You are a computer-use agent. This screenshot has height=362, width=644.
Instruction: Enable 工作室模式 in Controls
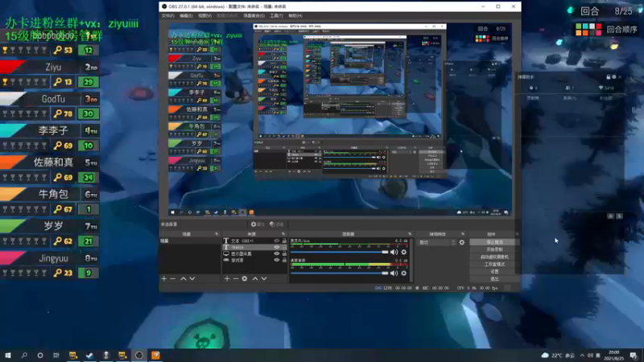(x=494, y=265)
